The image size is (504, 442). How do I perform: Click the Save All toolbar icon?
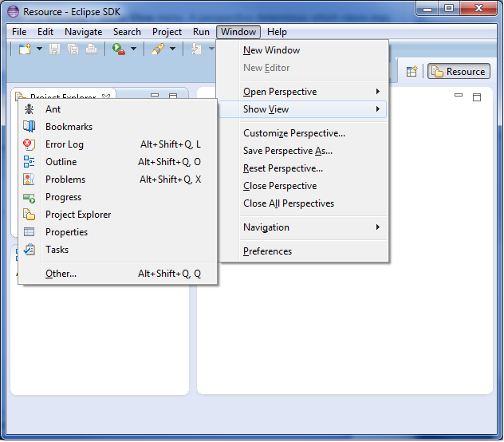pos(73,49)
